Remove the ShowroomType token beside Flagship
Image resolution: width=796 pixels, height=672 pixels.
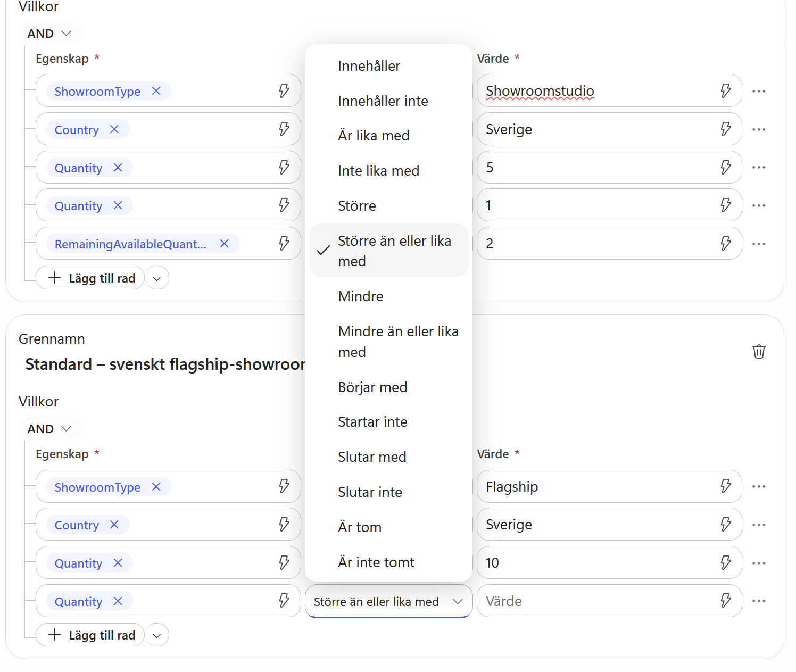click(x=156, y=487)
